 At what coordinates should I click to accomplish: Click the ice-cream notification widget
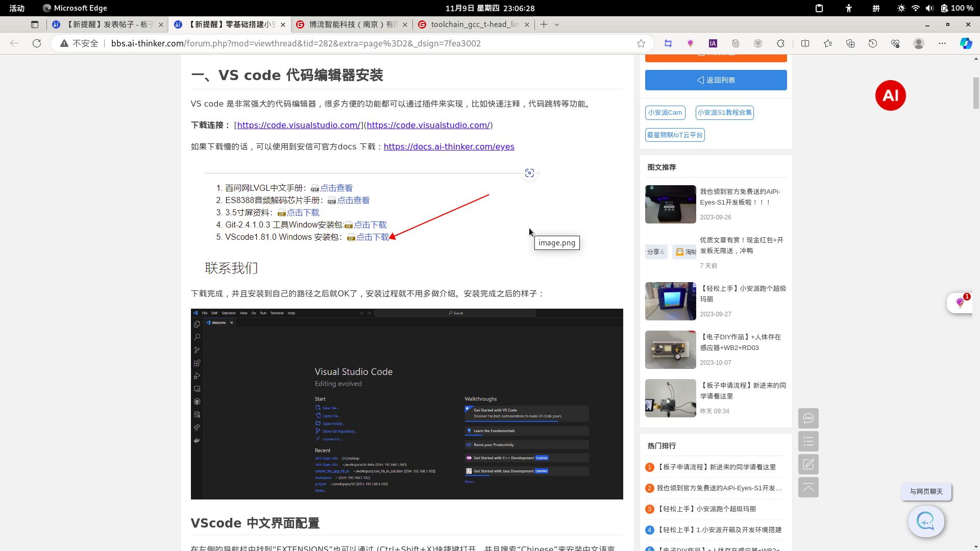pyautogui.click(x=960, y=303)
